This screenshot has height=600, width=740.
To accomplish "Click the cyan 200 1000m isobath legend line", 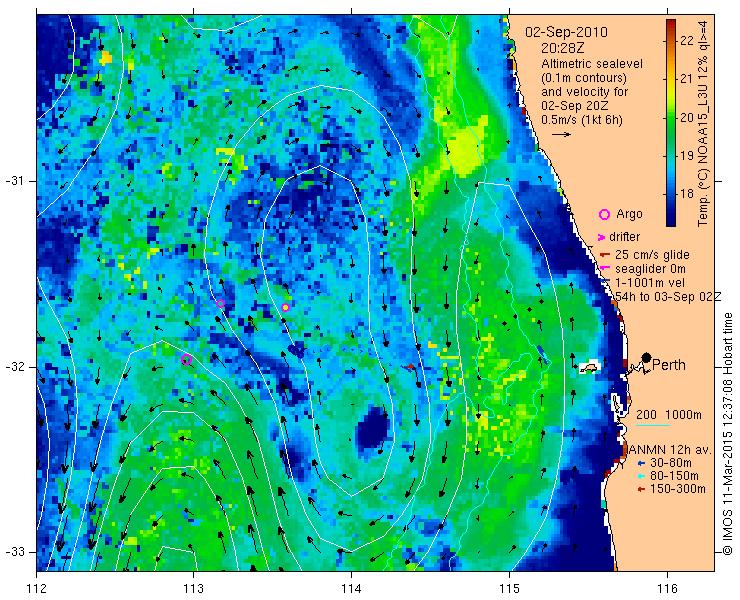I will (x=653, y=426).
